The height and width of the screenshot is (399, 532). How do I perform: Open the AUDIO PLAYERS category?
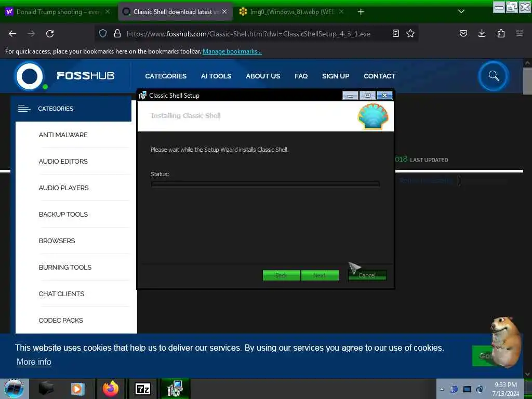[x=63, y=188]
